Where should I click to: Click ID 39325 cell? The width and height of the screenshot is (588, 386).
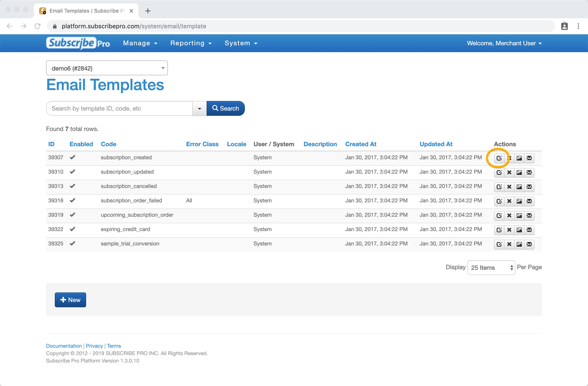coord(56,244)
